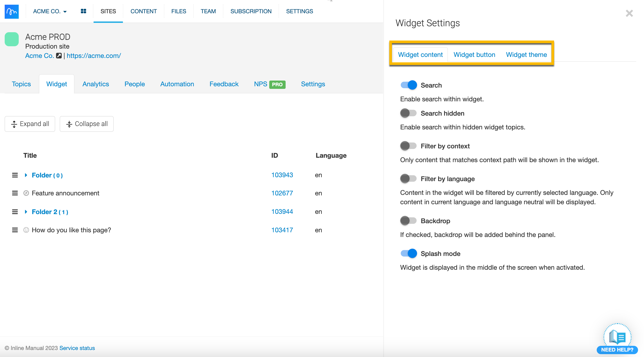The height and width of the screenshot is (357, 644).
Task: Close the Widget Settings panel
Action: pyautogui.click(x=629, y=13)
